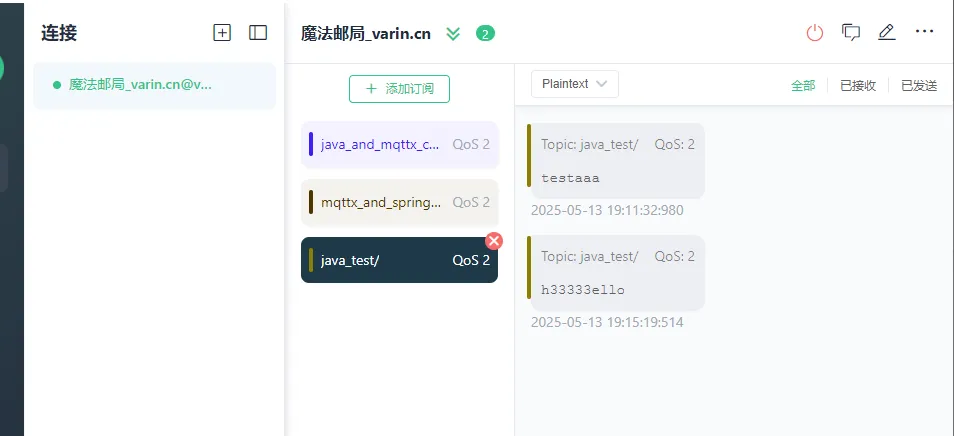Open the three-dot more options menu

click(x=924, y=32)
